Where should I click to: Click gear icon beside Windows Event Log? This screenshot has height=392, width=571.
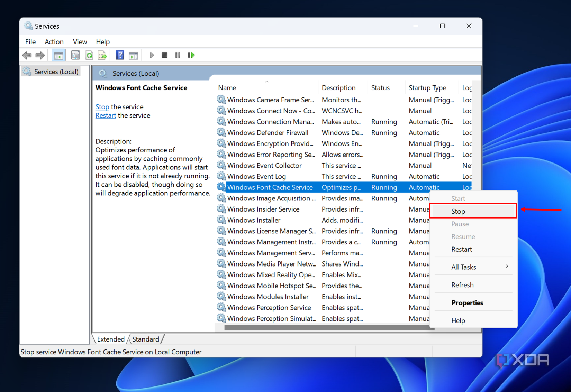(221, 176)
